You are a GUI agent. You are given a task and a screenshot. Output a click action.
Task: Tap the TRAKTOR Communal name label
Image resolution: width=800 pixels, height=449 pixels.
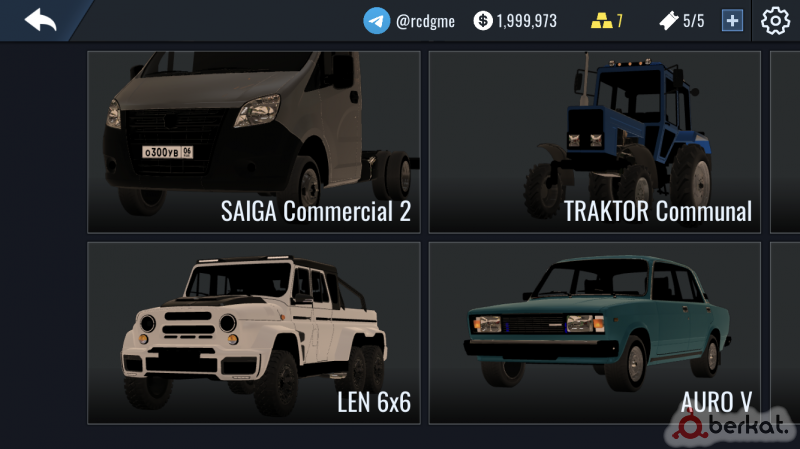tap(658, 211)
